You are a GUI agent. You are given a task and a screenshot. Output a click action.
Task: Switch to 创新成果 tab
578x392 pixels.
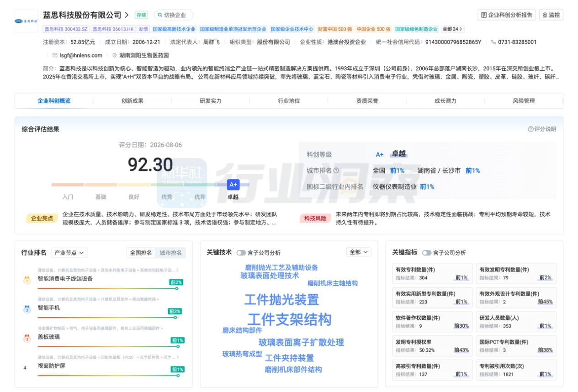pos(132,101)
